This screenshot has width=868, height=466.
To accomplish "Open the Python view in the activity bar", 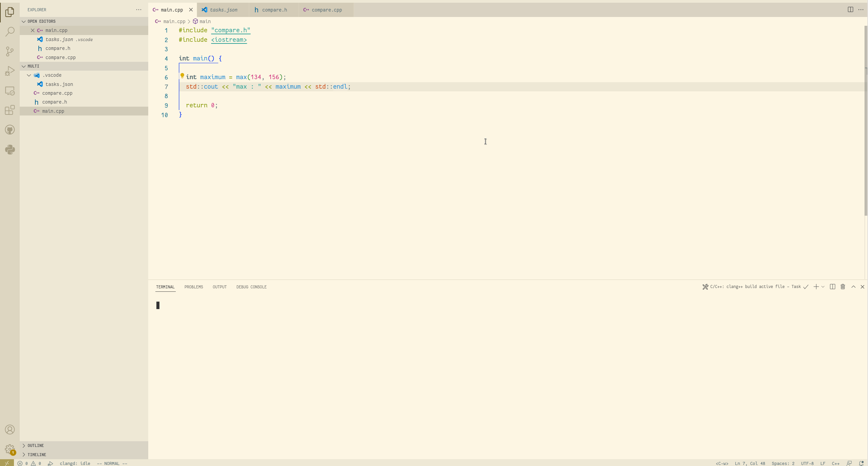I will click(x=10, y=149).
